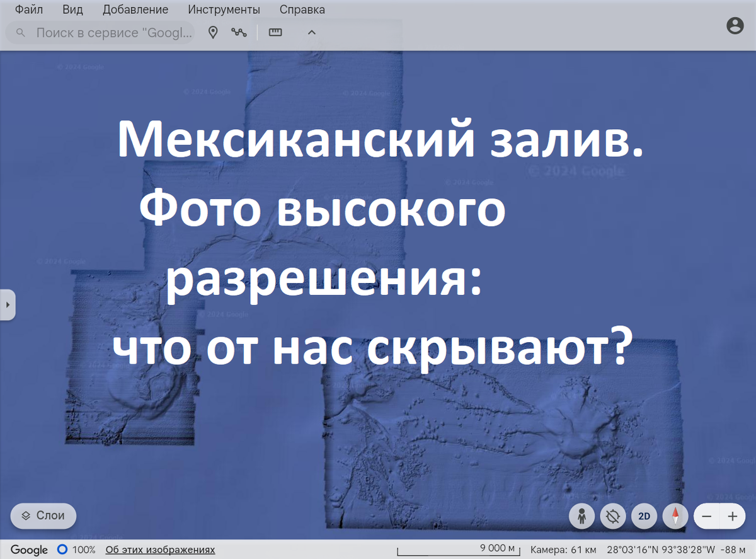
Task: Add a placemark with the pin icon
Action: point(213,32)
